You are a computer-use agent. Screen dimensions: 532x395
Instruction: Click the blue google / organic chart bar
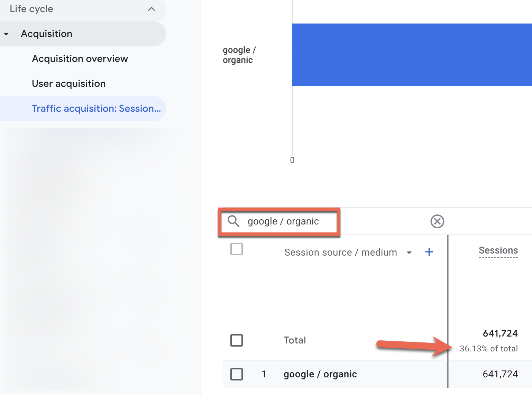click(412, 55)
